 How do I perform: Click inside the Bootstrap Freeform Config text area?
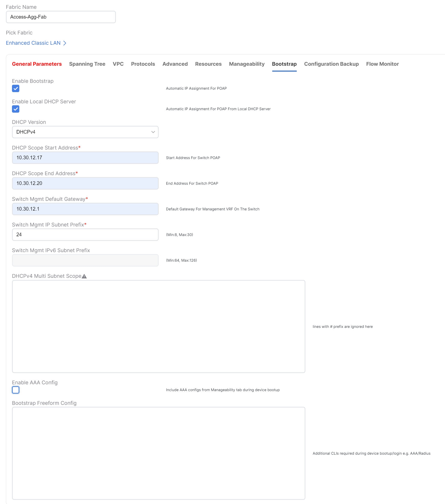click(x=158, y=453)
